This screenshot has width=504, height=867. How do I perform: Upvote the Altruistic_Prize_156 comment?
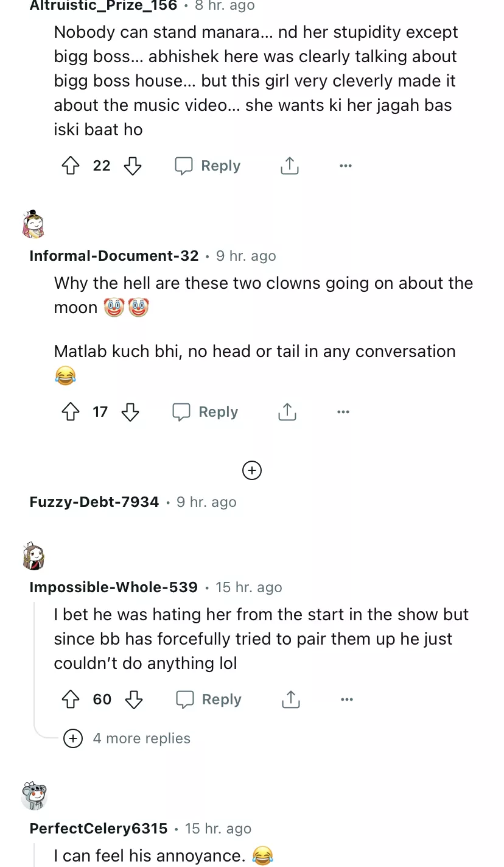click(x=71, y=166)
